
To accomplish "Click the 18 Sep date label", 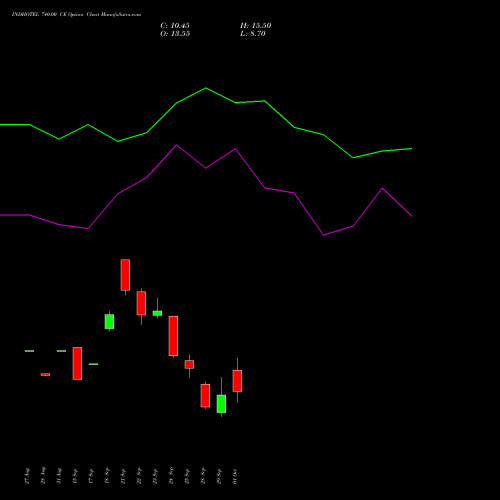I will click(x=107, y=476).
